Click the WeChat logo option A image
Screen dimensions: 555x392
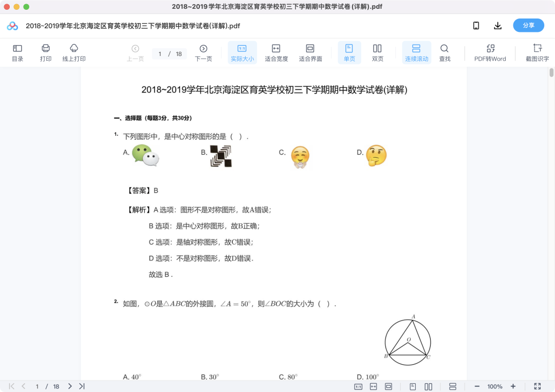pyautogui.click(x=145, y=155)
